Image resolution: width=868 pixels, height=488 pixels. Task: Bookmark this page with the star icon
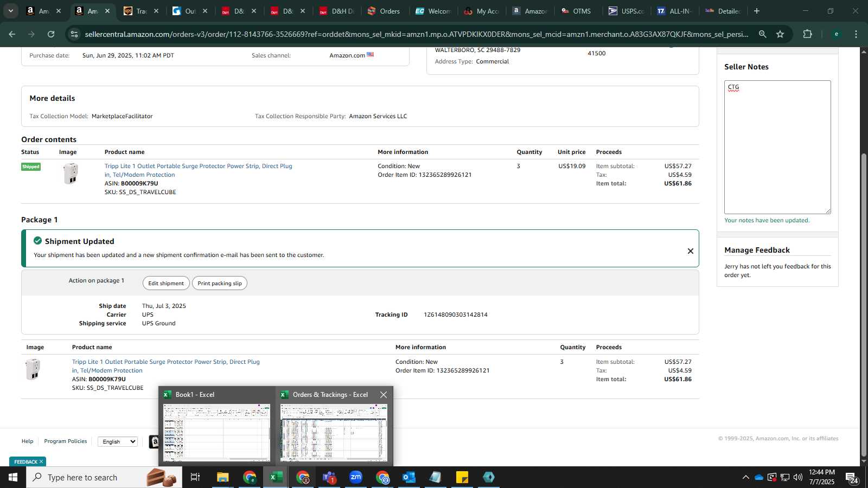pyautogui.click(x=780, y=34)
